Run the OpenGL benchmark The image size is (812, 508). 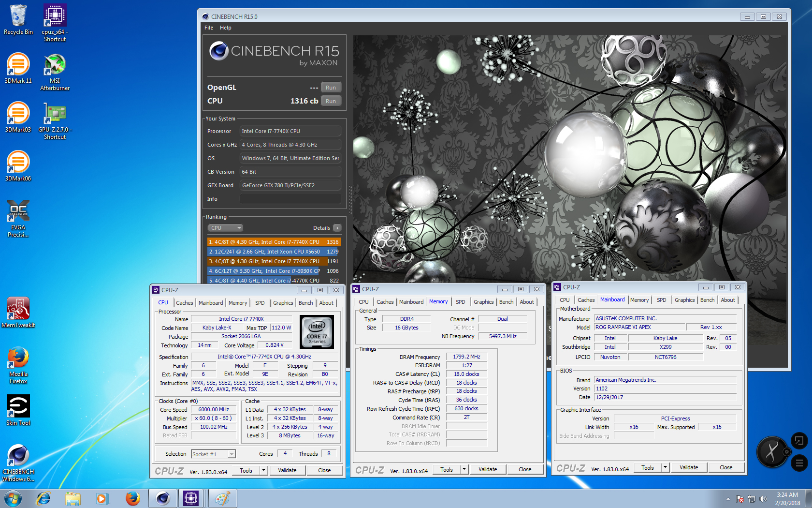point(331,88)
